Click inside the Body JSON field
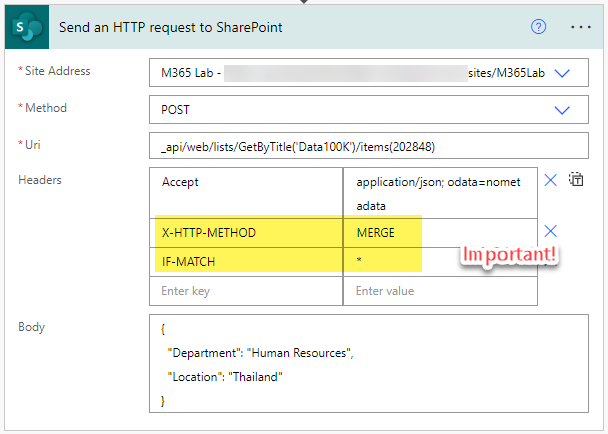Image resolution: width=608 pixels, height=434 pixels. (x=369, y=363)
